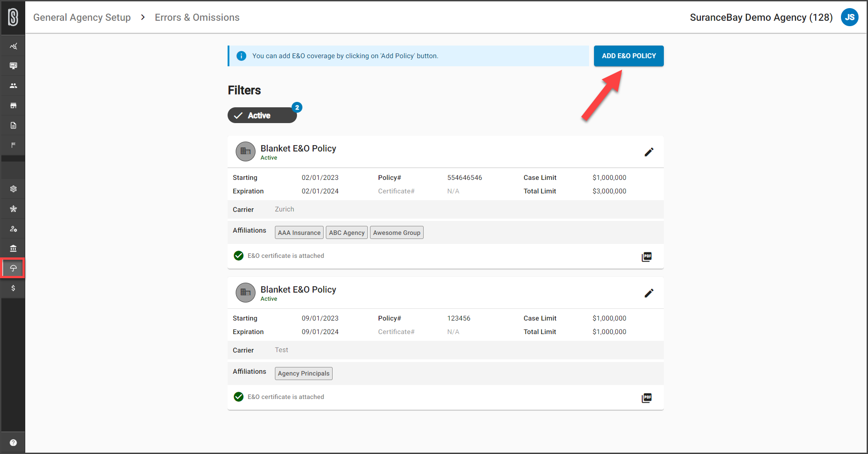This screenshot has width=868, height=454.
Task: Click the SuranceBay logo icon
Action: point(13,17)
